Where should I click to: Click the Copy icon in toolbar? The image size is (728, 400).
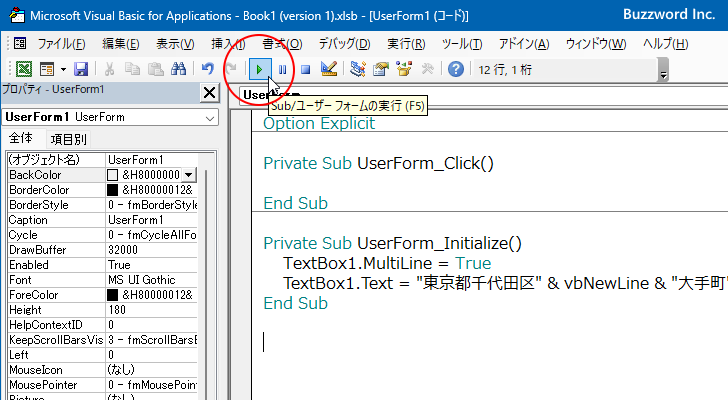132,69
